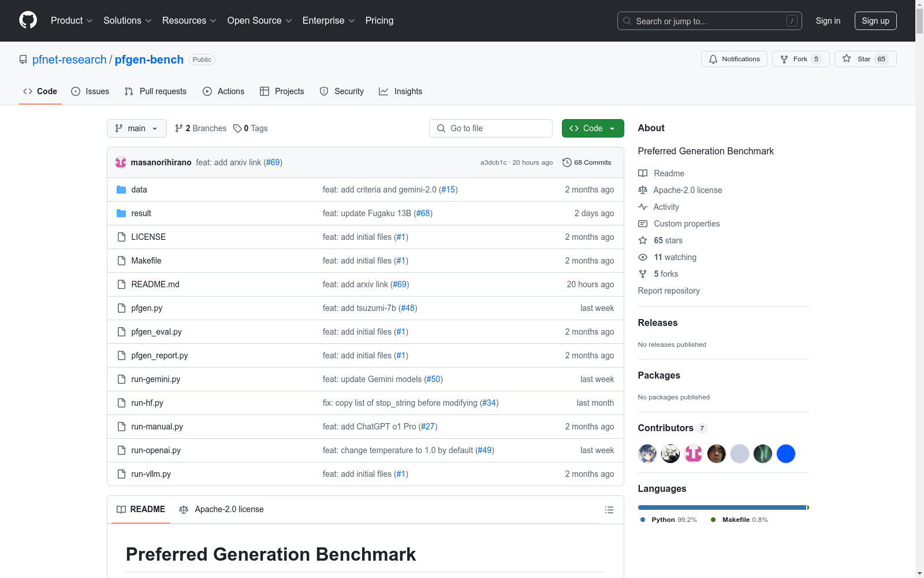The width and height of the screenshot is (924, 578).
Task: Open the Activity link in About
Action: [x=659, y=207]
